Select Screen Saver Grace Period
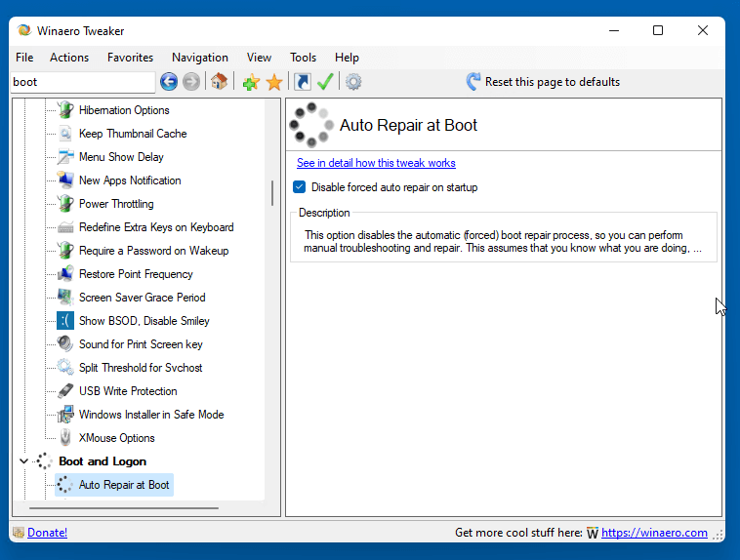The image size is (740, 560). (143, 298)
